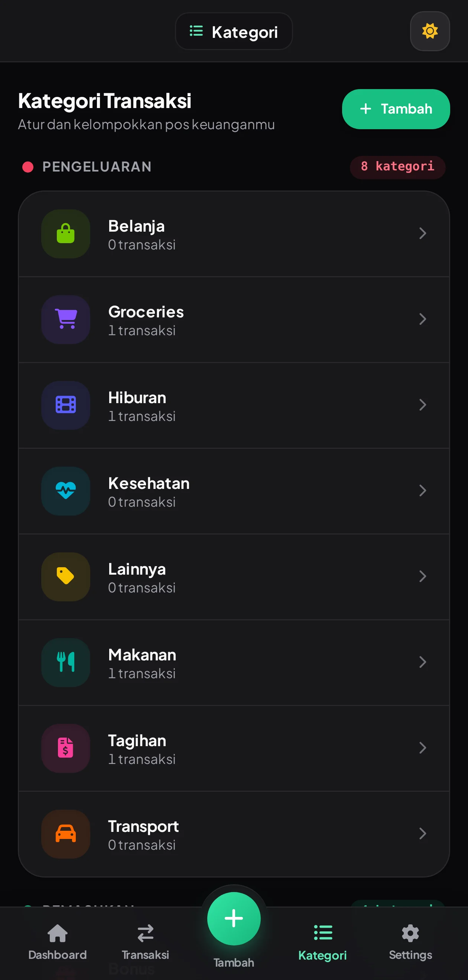Open the Groceries category row
This screenshot has width=468, height=980.
click(x=234, y=320)
